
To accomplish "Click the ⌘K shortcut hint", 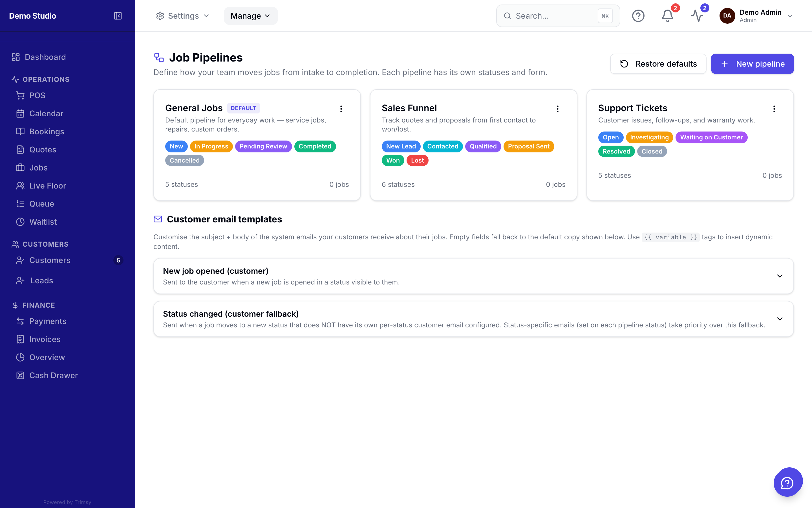I will pos(605,16).
